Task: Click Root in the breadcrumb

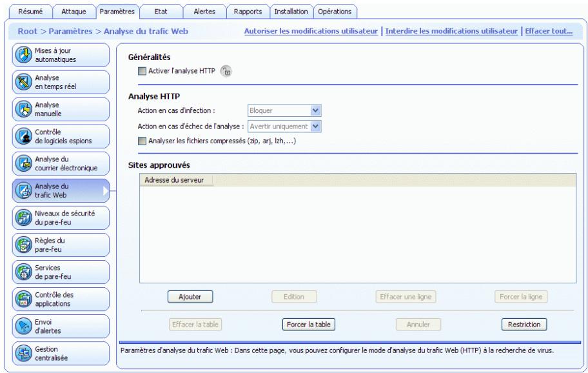Action: click(27, 31)
